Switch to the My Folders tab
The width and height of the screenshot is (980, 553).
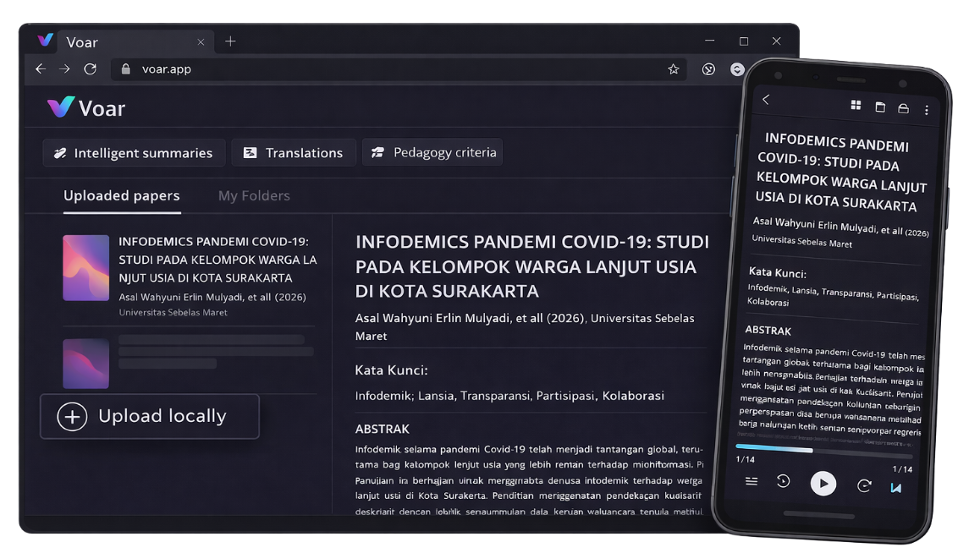254,196
